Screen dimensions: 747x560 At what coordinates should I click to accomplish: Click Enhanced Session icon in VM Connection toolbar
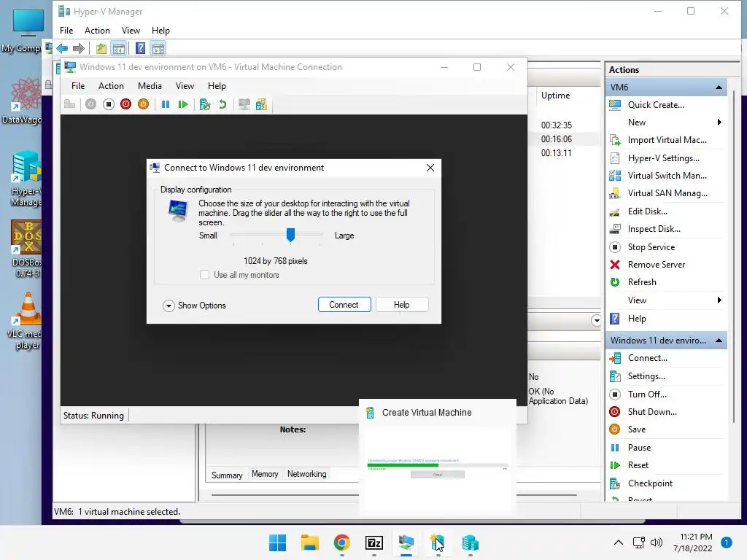point(244,104)
